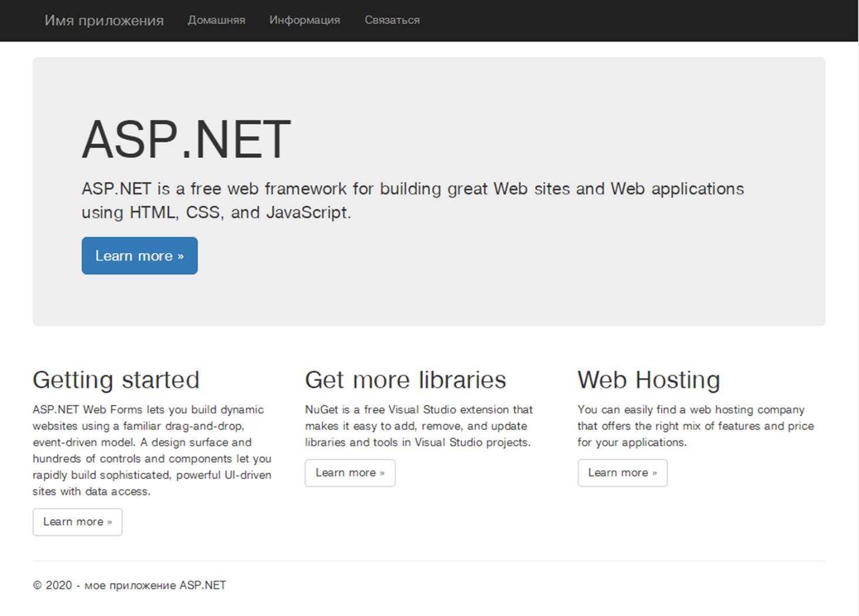
Task: Learn more under Get more libraries
Action: pyautogui.click(x=350, y=473)
